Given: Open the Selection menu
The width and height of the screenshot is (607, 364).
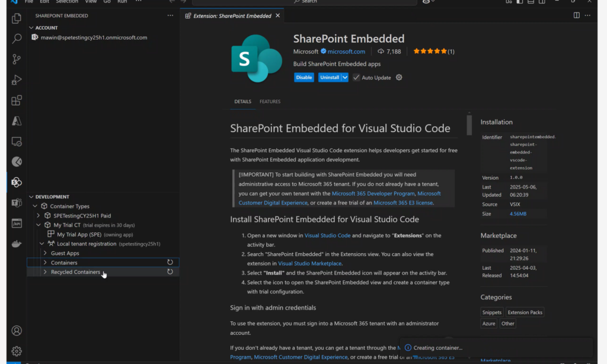Looking at the screenshot, I should pos(66,2).
